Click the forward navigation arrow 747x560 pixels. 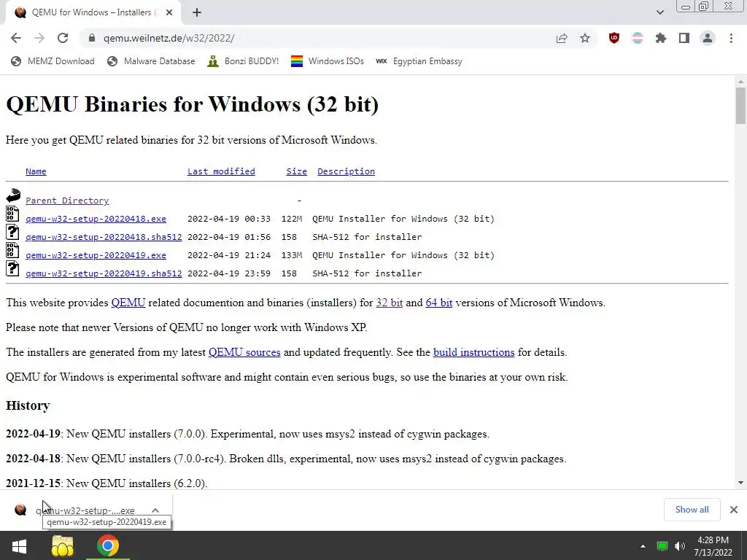pos(39,38)
